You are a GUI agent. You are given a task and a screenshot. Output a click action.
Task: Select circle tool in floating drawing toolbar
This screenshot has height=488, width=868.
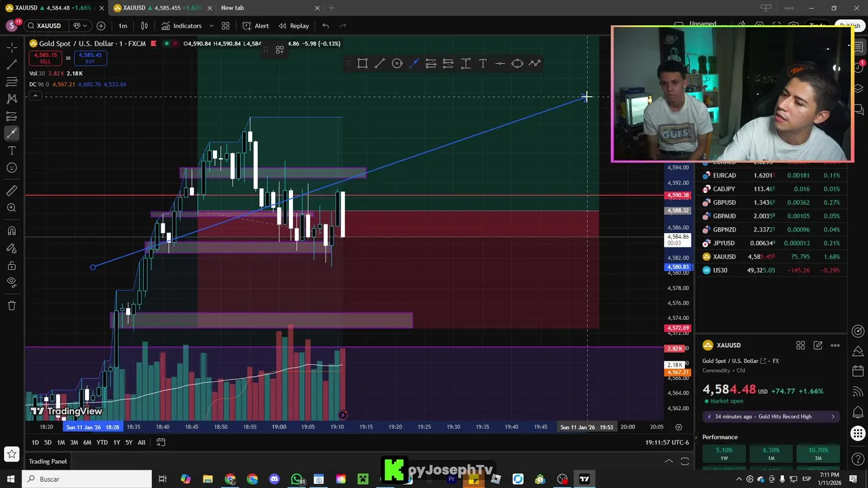point(397,63)
